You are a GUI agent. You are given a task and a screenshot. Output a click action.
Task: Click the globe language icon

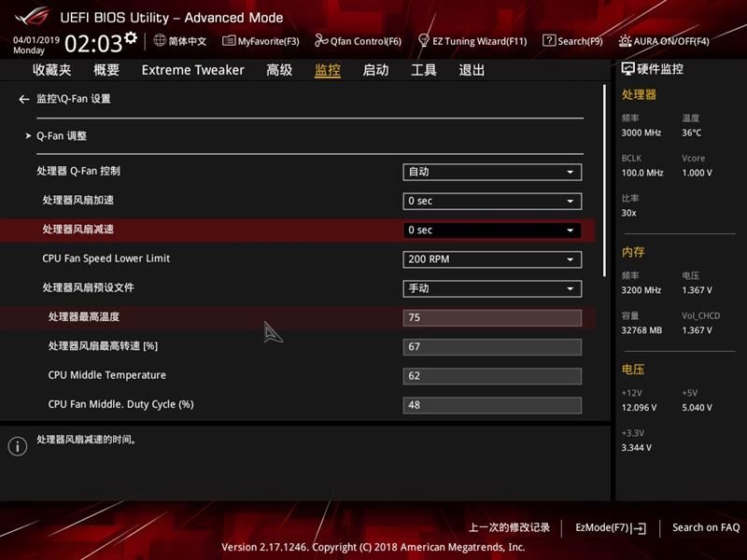click(x=160, y=40)
